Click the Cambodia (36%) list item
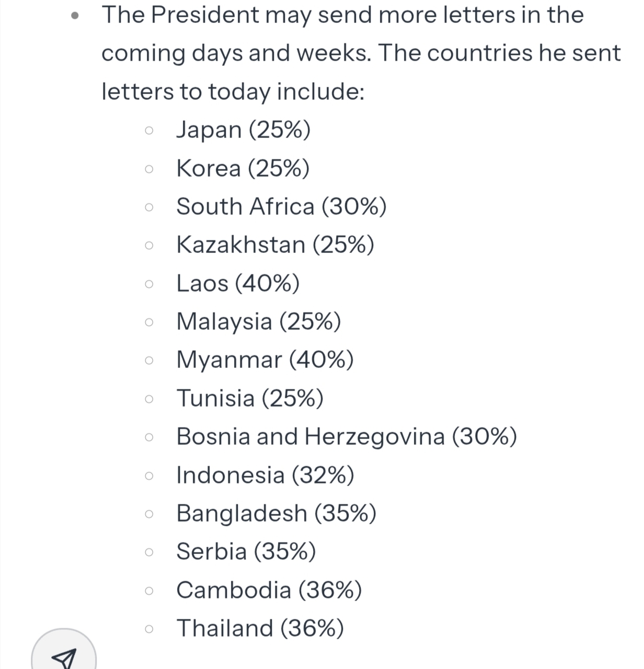Image resolution: width=644 pixels, height=669 pixels. [x=269, y=590]
